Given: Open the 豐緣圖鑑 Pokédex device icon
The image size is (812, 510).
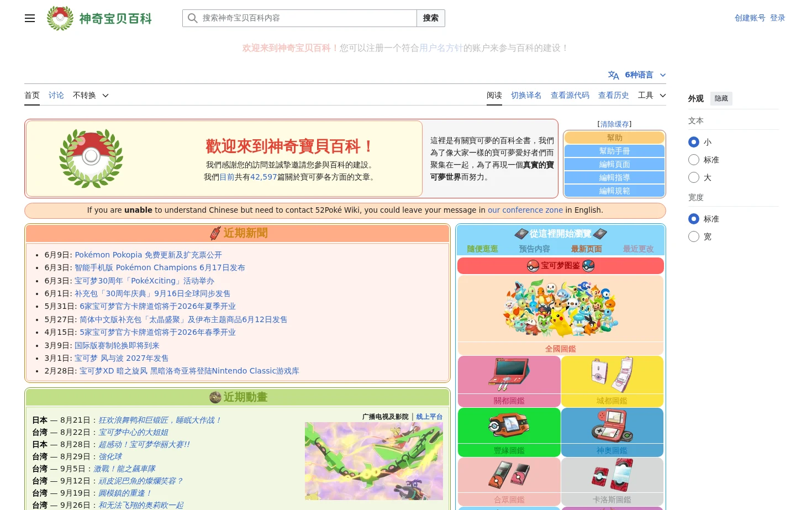Looking at the screenshot, I should point(509,425).
